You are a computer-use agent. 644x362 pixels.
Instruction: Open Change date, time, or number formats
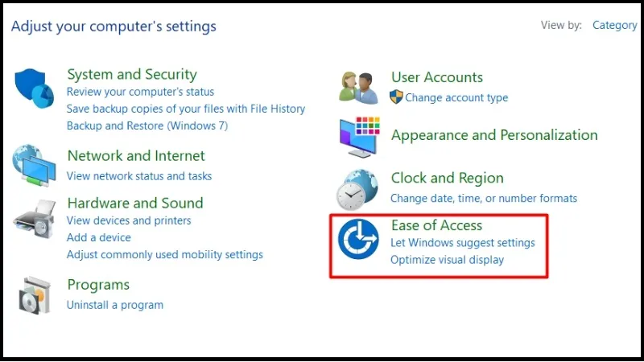click(484, 198)
